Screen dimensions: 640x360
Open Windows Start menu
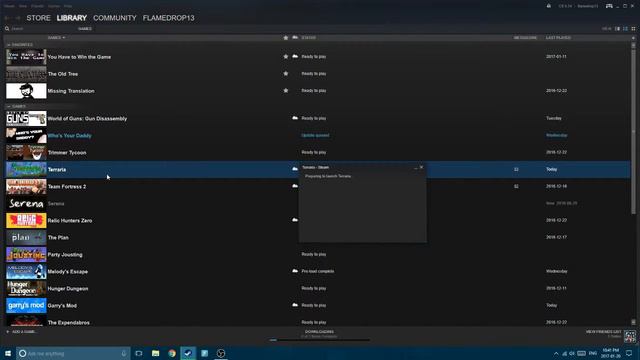pyautogui.click(x=8, y=353)
